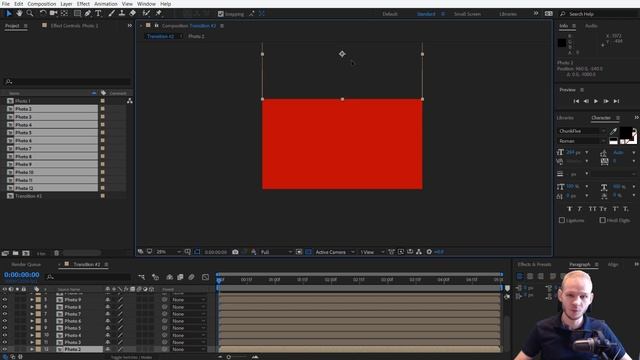Take a snapshot with the camera icon
This screenshot has width=640, height=360.
[x=235, y=252]
